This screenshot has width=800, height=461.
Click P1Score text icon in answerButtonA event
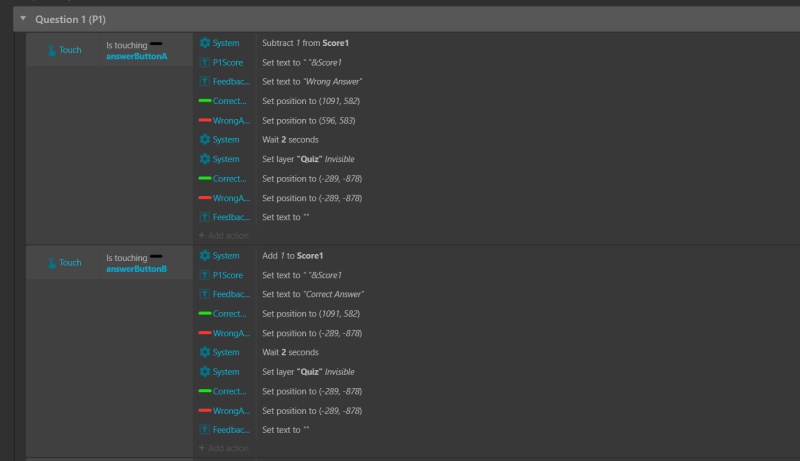(205, 62)
